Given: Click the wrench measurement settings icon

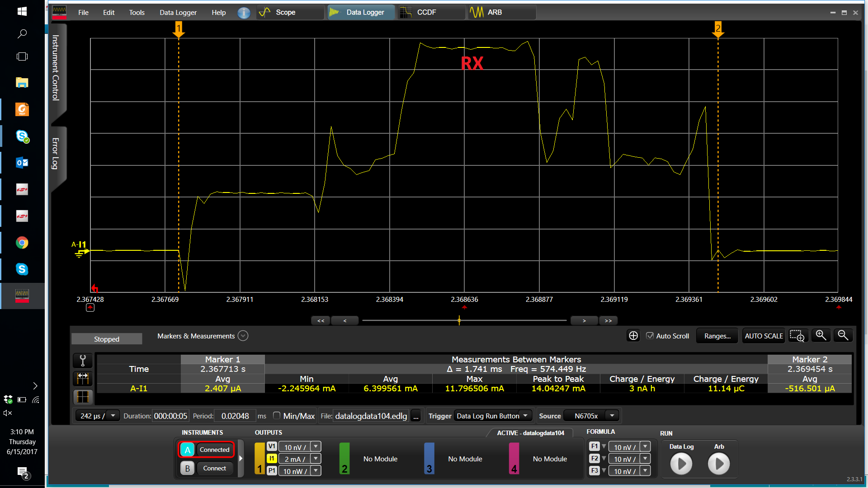Looking at the screenshot, I should pos(83,361).
